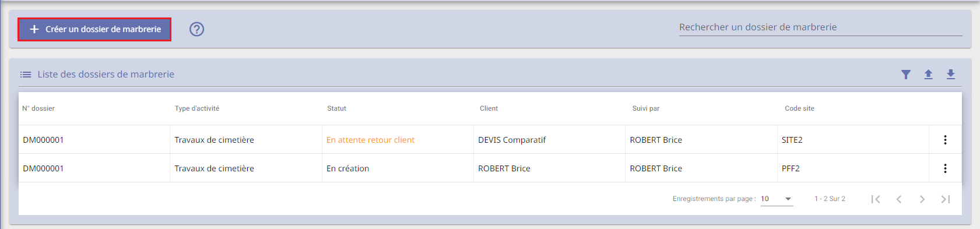Open three-dot menu for PFF2 row
The image size is (980, 229).
click(x=945, y=168)
